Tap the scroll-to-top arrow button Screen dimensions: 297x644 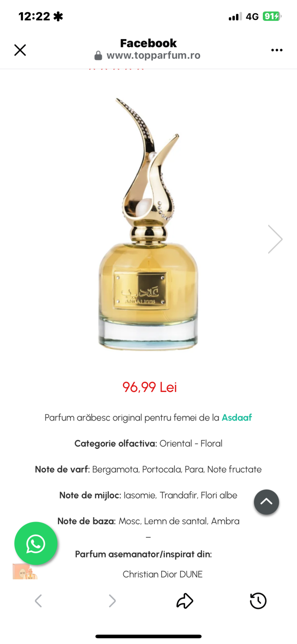point(266,502)
